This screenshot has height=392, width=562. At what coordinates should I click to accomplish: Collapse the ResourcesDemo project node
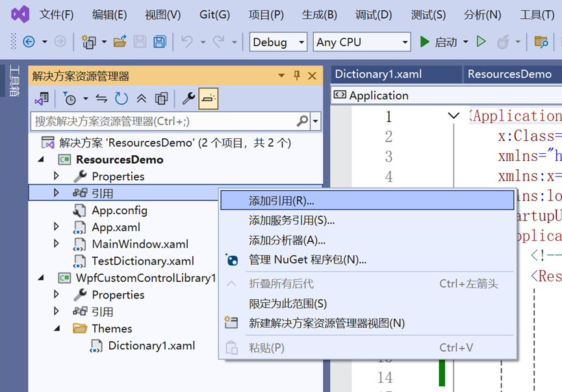(41, 159)
